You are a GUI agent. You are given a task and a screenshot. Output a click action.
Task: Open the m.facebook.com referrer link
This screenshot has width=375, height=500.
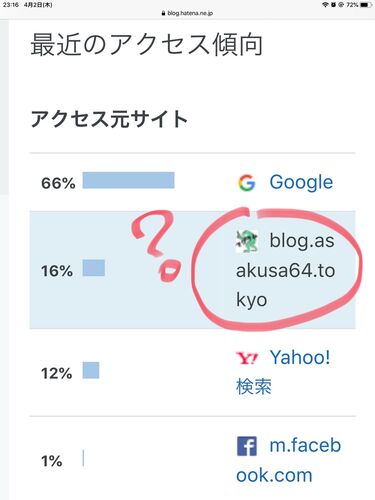pos(289,460)
